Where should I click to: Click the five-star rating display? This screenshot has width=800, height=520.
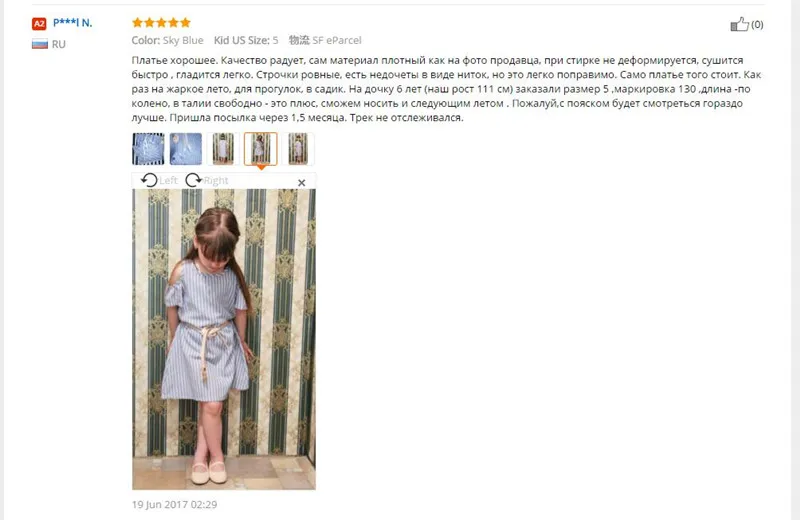click(x=161, y=22)
